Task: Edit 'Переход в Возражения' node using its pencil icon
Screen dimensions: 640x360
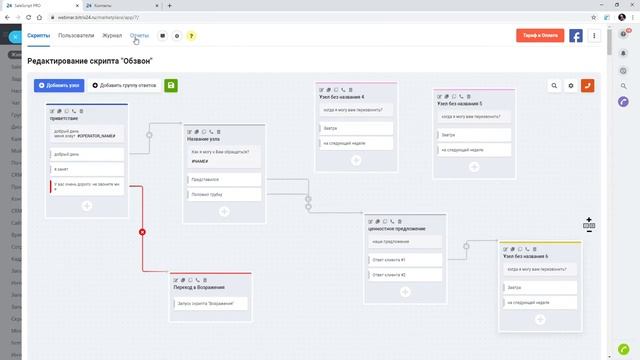Action: (x=176, y=280)
